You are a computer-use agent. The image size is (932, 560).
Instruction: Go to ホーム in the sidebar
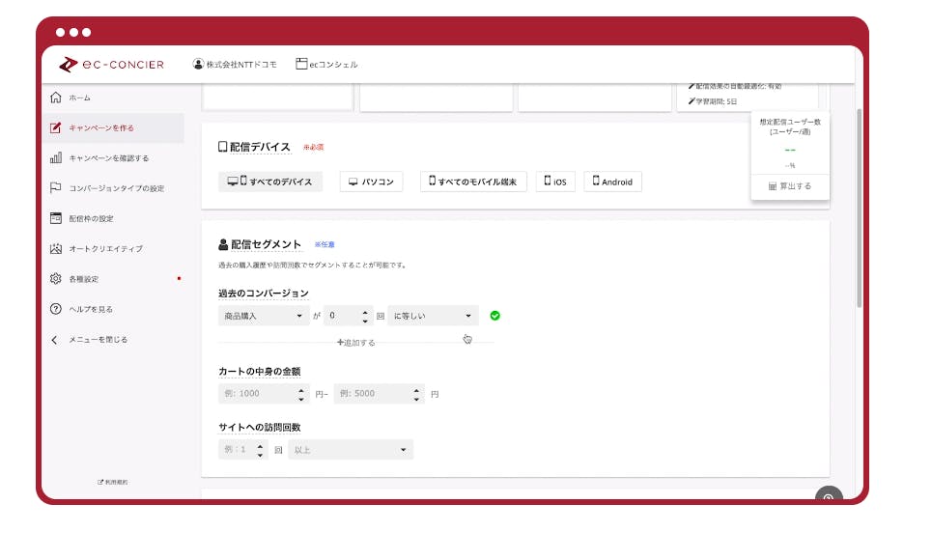[x=79, y=98]
